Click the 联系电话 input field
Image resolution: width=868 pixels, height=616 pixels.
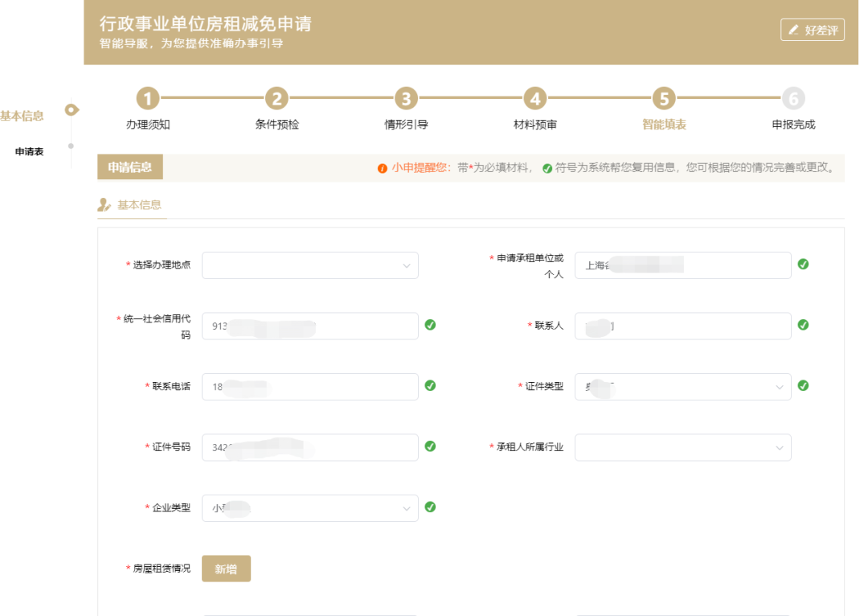309,387
